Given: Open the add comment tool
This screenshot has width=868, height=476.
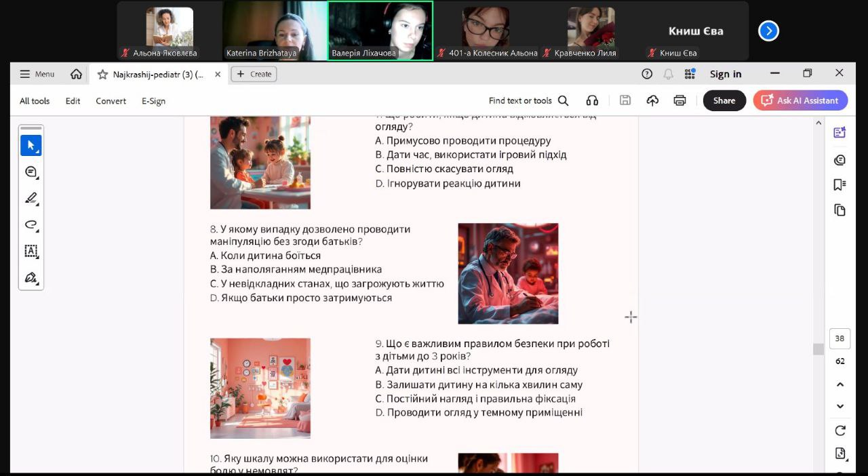Looking at the screenshot, I should pos(31,172).
